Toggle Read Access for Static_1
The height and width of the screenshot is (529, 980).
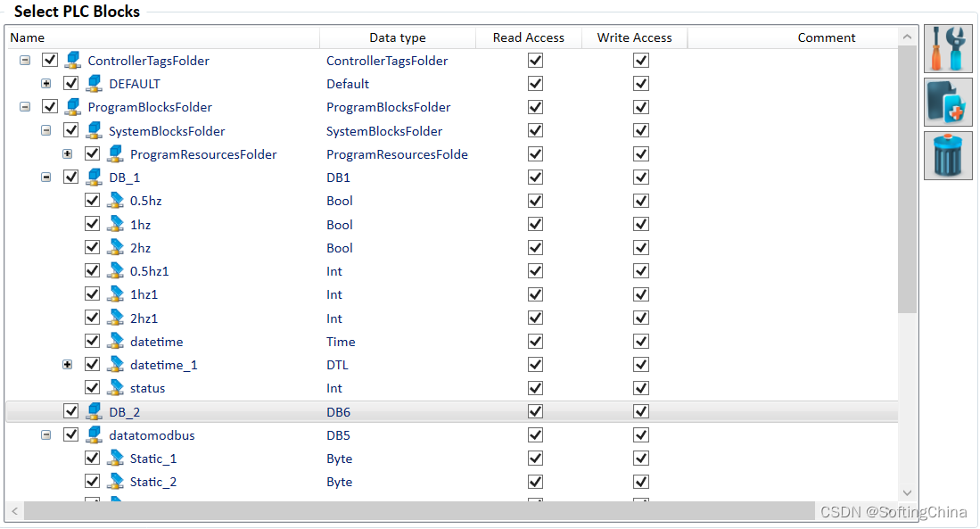point(535,458)
